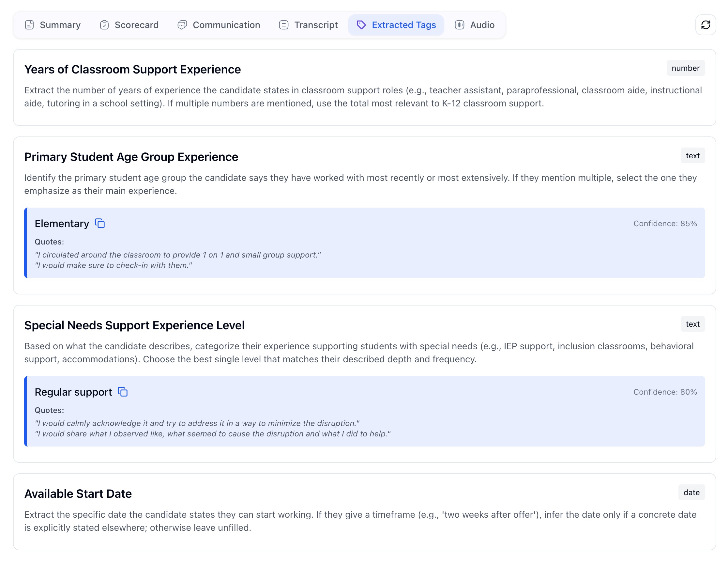The image size is (728, 566).
Task: Click the Elementary extracted value text
Action: coord(62,224)
